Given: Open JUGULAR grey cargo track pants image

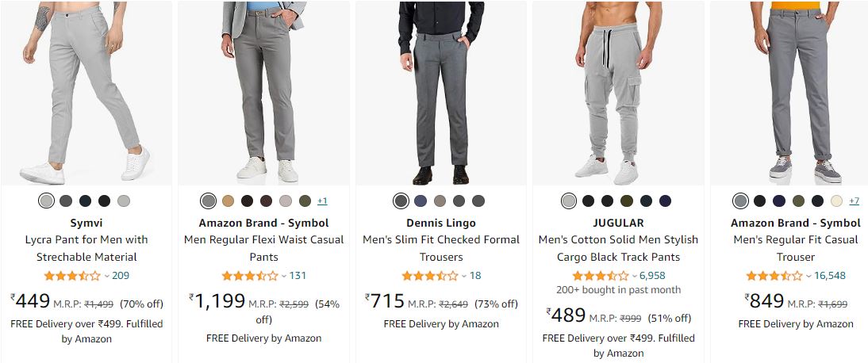Looking at the screenshot, I should click(618, 94).
